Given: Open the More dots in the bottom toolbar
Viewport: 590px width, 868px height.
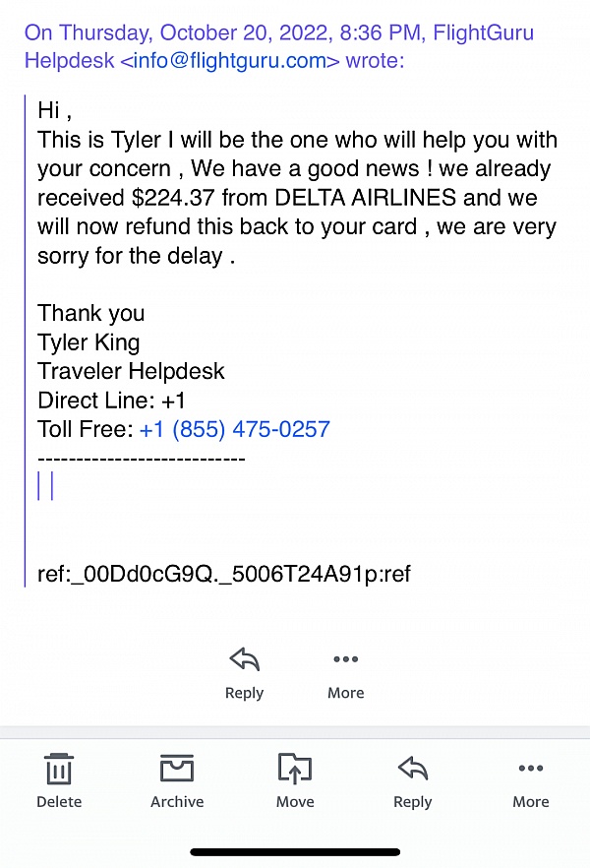Looking at the screenshot, I should (x=531, y=768).
